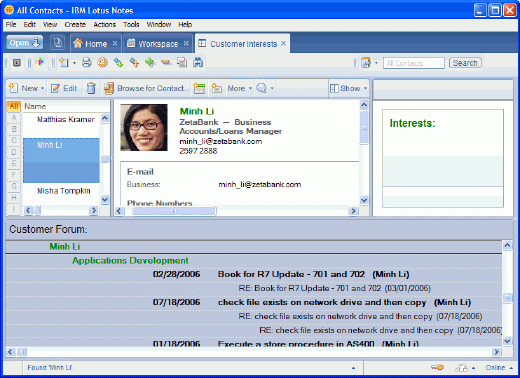Click the calendar schedule icon after Browse
The width and height of the screenshot is (520, 378).
[x=199, y=88]
